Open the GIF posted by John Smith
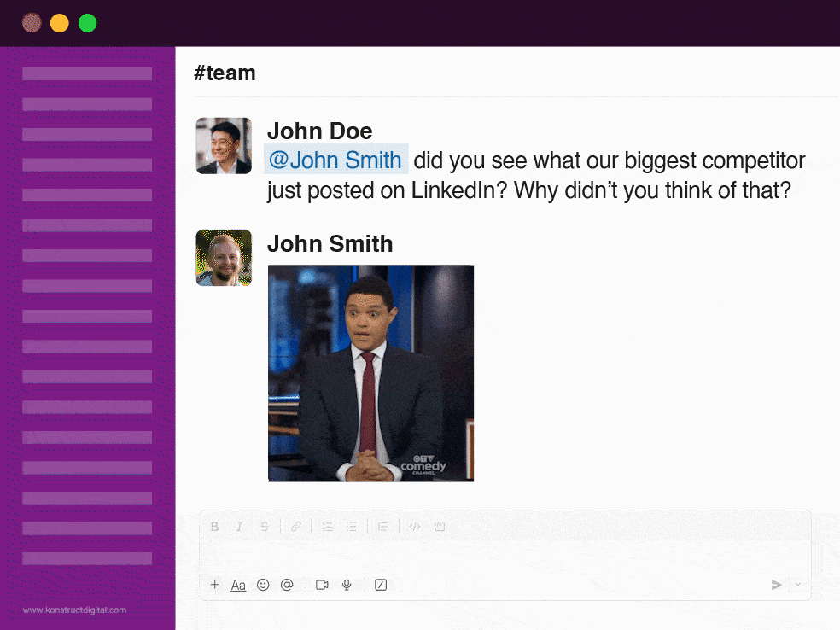The height and width of the screenshot is (630, 840). 370,374
